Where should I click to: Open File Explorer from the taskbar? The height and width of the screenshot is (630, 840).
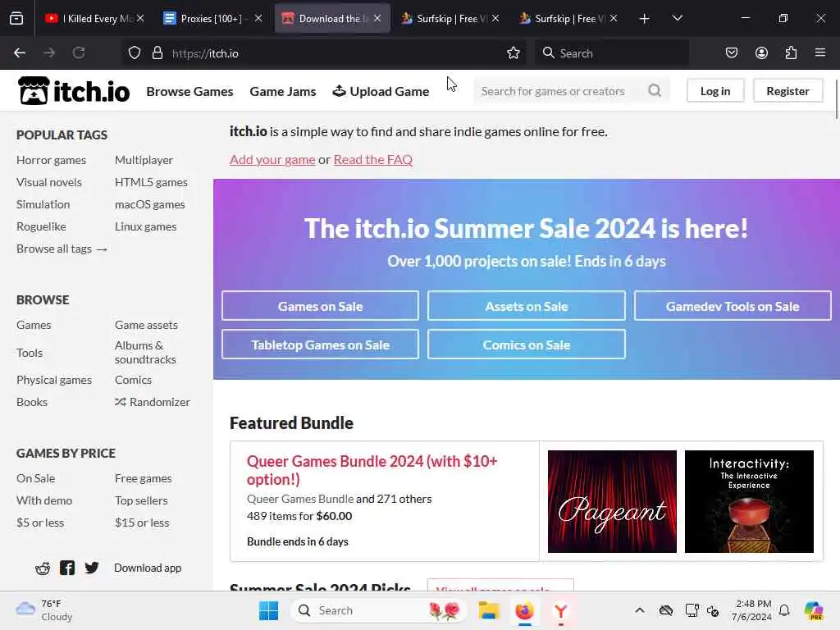pyautogui.click(x=488, y=610)
